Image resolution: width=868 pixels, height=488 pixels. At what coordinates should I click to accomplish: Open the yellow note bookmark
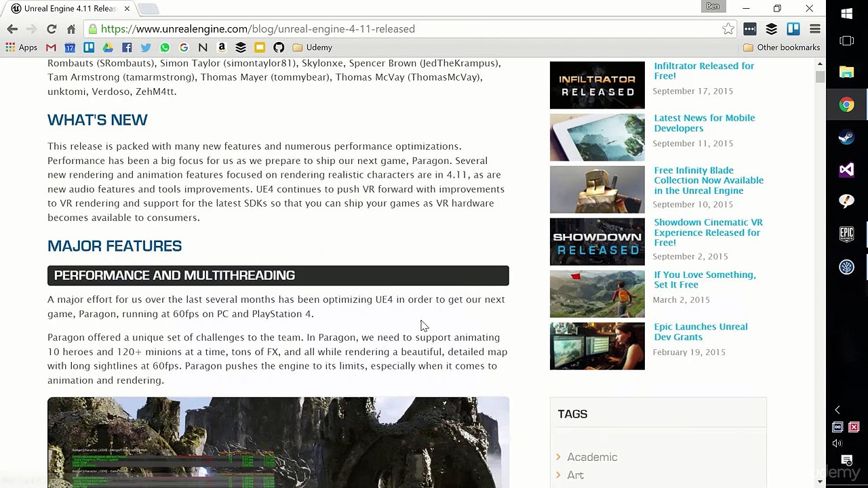click(x=260, y=47)
